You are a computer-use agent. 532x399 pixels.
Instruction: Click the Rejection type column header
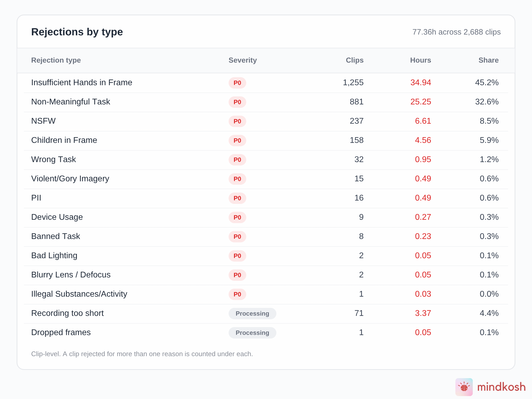56,60
